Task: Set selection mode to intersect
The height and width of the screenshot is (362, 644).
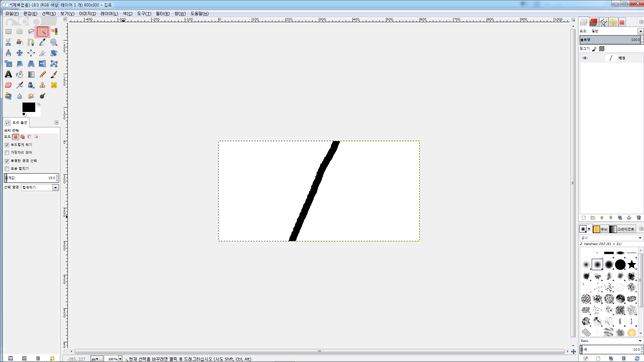Action: click(37, 137)
